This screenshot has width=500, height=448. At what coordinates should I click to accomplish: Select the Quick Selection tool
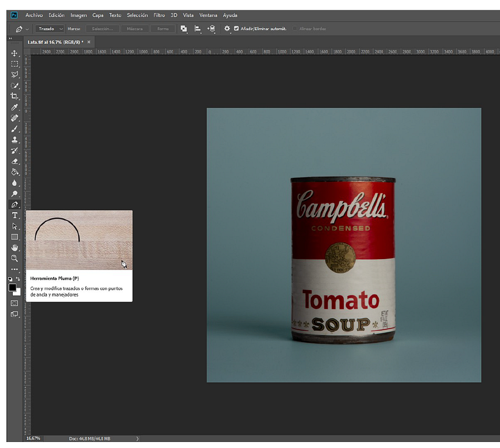[x=15, y=85]
